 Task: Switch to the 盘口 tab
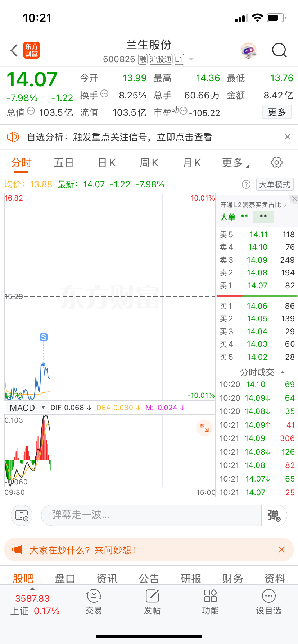(x=65, y=578)
